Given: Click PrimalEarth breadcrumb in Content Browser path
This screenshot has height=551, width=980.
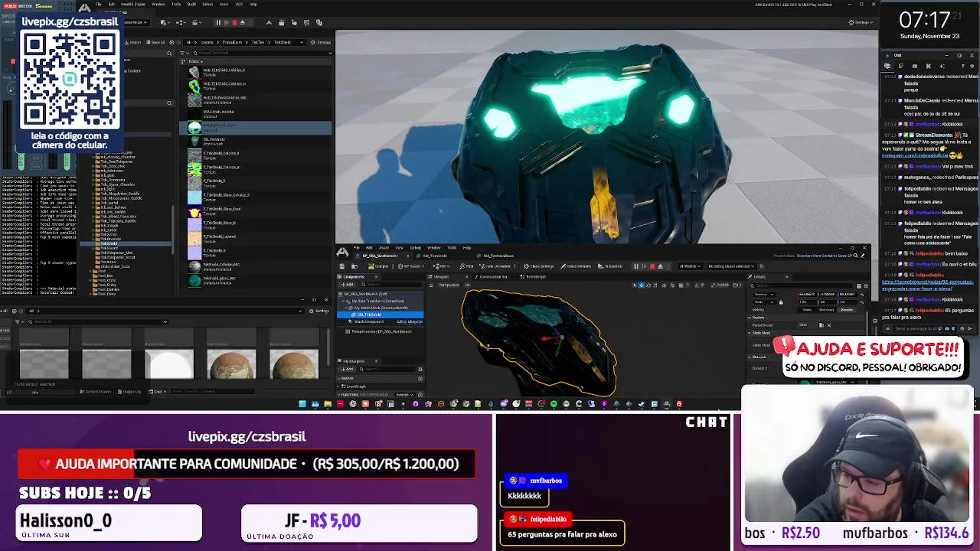Looking at the screenshot, I should click(232, 42).
